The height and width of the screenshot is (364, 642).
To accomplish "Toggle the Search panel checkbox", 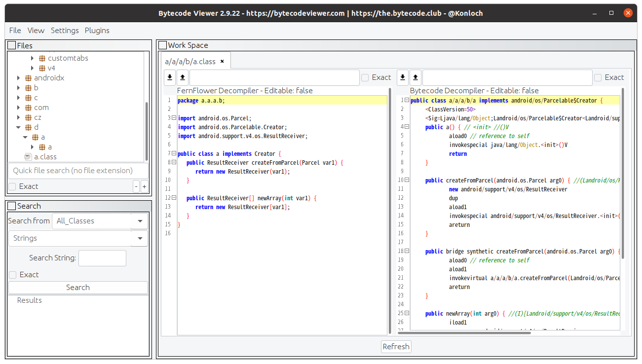I will [x=12, y=206].
